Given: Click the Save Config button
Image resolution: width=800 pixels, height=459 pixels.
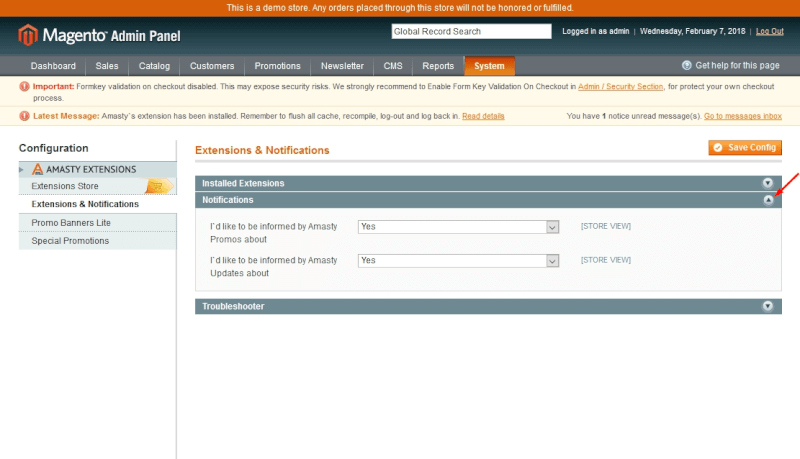Looking at the screenshot, I should (x=745, y=147).
